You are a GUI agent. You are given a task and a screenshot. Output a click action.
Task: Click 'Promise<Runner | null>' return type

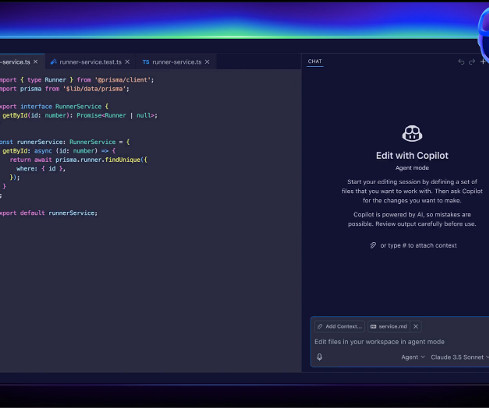(116, 115)
